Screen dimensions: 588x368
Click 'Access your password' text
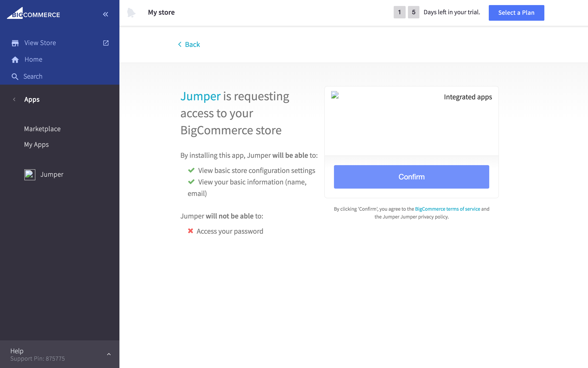(230, 231)
